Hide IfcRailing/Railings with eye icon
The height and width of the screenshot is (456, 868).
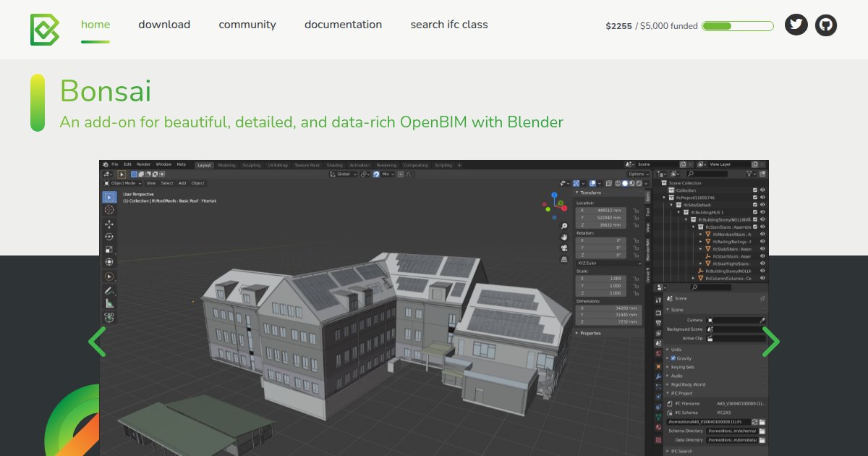tap(762, 242)
